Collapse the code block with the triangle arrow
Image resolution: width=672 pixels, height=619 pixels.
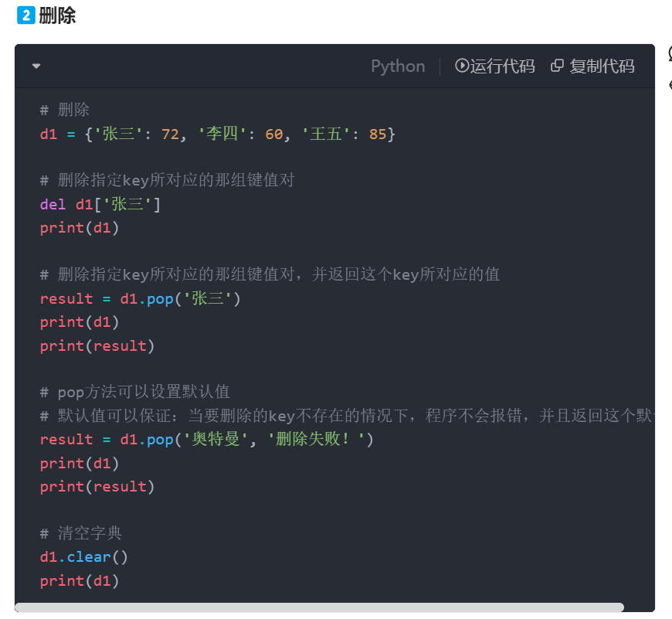36,66
